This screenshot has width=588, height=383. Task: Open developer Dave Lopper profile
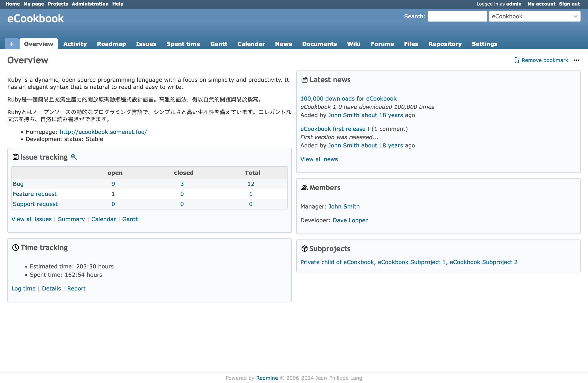click(350, 220)
